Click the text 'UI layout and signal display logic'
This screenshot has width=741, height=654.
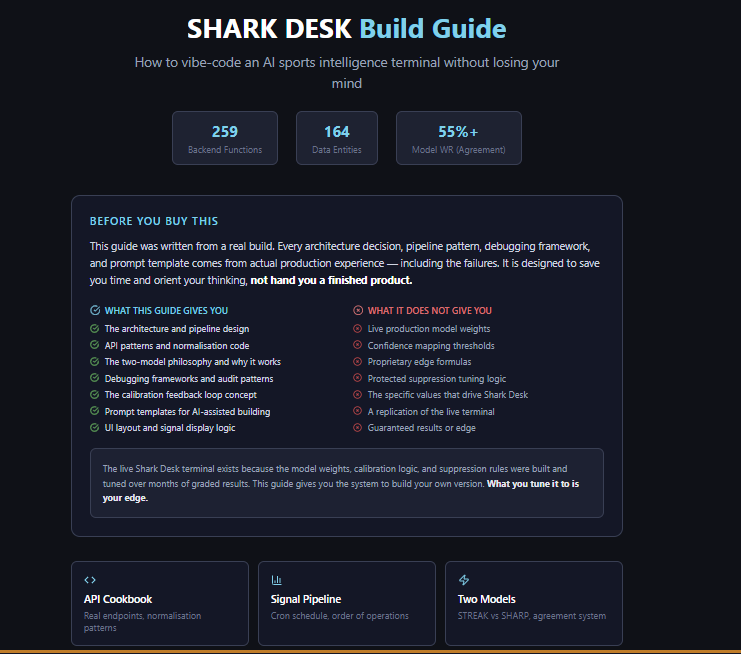coord(170,428)
